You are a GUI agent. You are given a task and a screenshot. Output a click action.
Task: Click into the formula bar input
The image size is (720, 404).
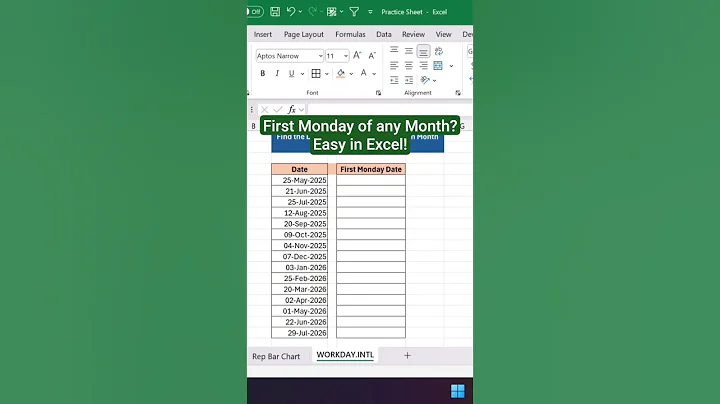[x=390, y=109]
